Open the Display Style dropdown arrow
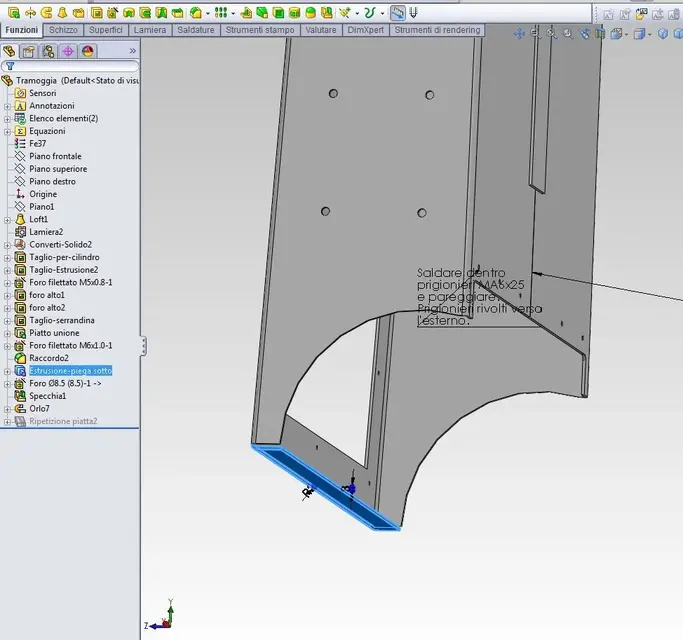The width and height of the screenshot is (683, 640). coord(649,34)
